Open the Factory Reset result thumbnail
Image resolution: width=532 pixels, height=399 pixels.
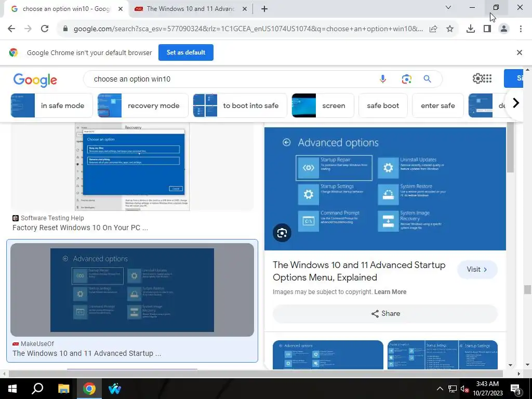[132, 167]
